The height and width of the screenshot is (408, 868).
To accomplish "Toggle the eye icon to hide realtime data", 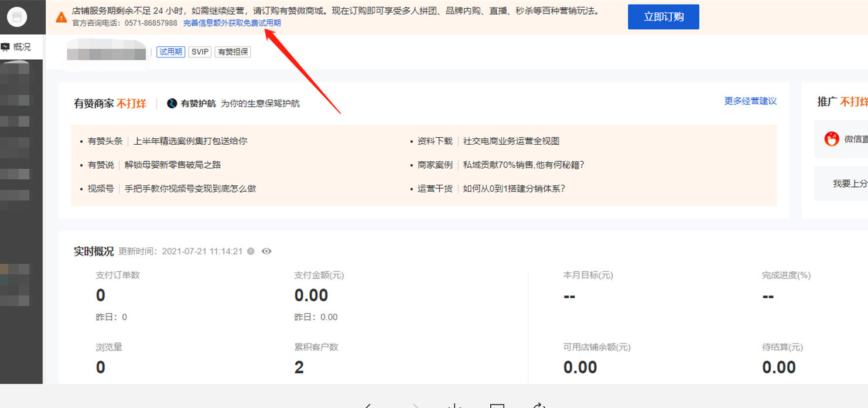I will click(x=266, y=251).
